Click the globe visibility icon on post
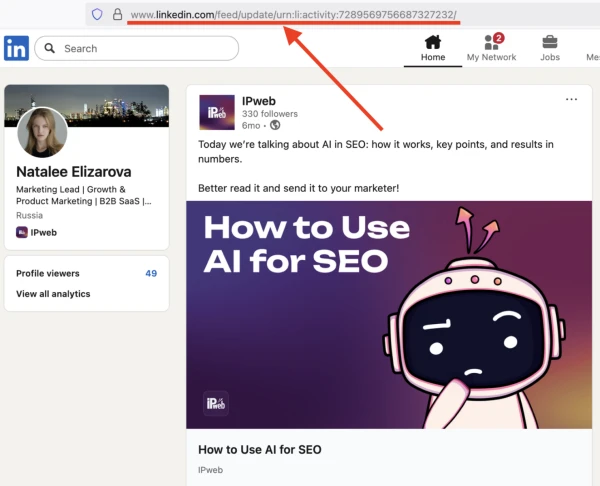The image size is (600, 486). tap(275, 125)
